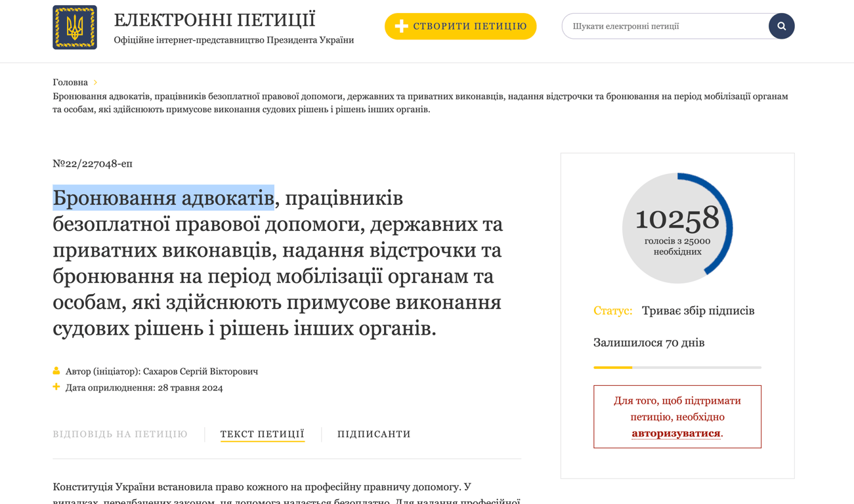Click the yellow plus icon on create petition button
The width and height of the screenshot is (854, 504).
[x=403, y=26]
